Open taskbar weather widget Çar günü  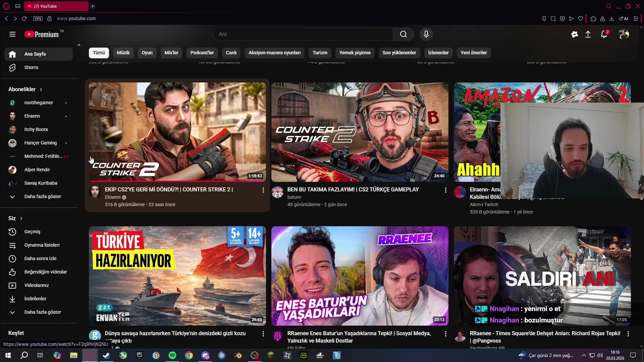[x=546, y=355]
